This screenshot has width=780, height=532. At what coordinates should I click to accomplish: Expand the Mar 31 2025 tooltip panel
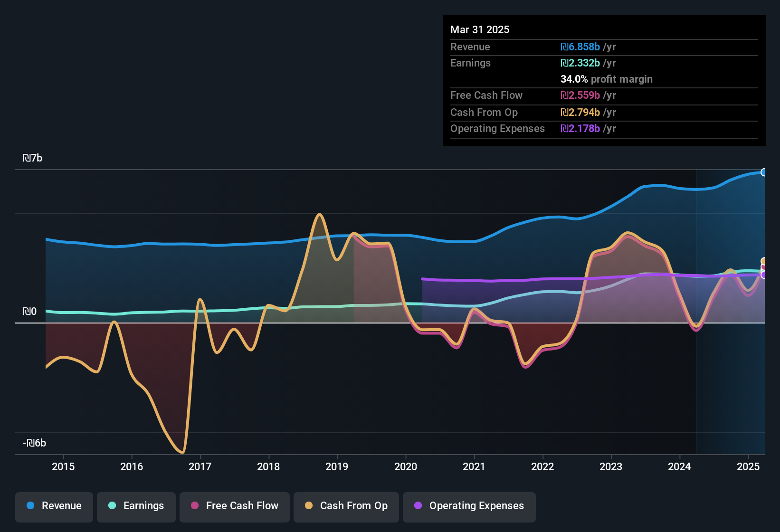click(x=603, y=81)
